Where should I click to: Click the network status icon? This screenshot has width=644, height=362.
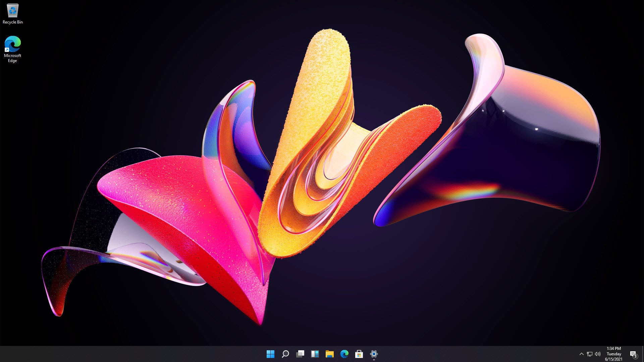pyautogui.click(x=590, y=354)
